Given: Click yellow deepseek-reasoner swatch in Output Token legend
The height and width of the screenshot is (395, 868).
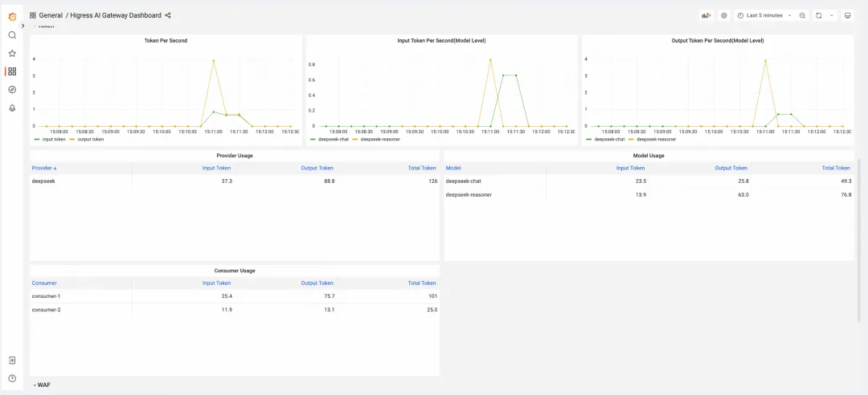Looking at the screenshot, I should click(x=631, y=140).
